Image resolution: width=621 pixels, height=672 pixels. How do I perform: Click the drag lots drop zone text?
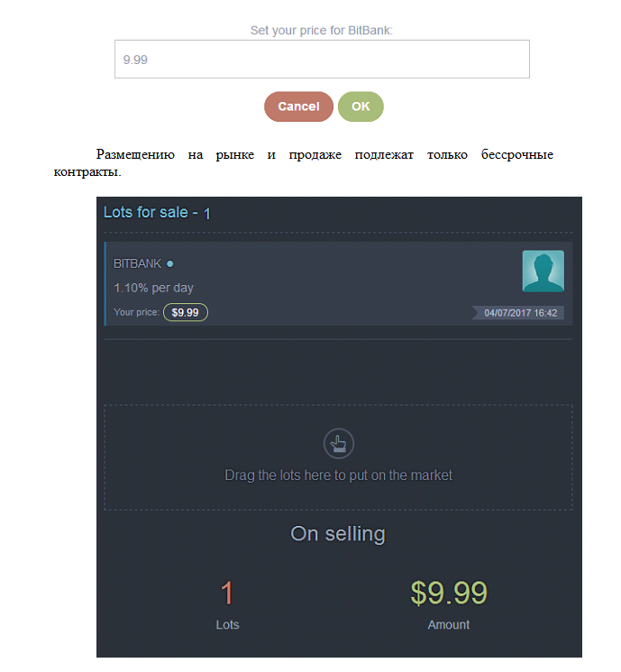click(338, 475)
